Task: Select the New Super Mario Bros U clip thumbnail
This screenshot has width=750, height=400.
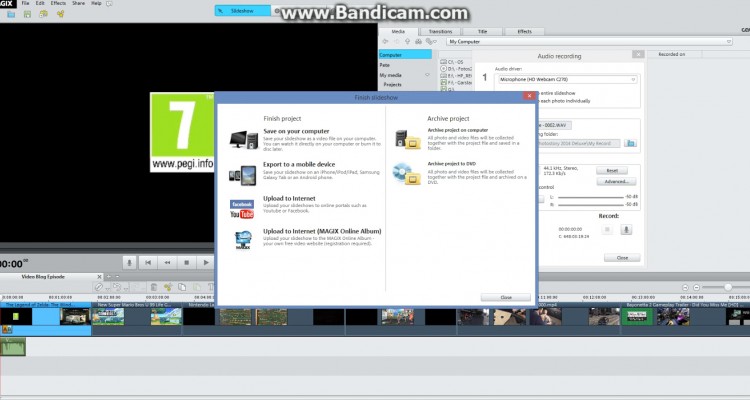Action: 108,317
